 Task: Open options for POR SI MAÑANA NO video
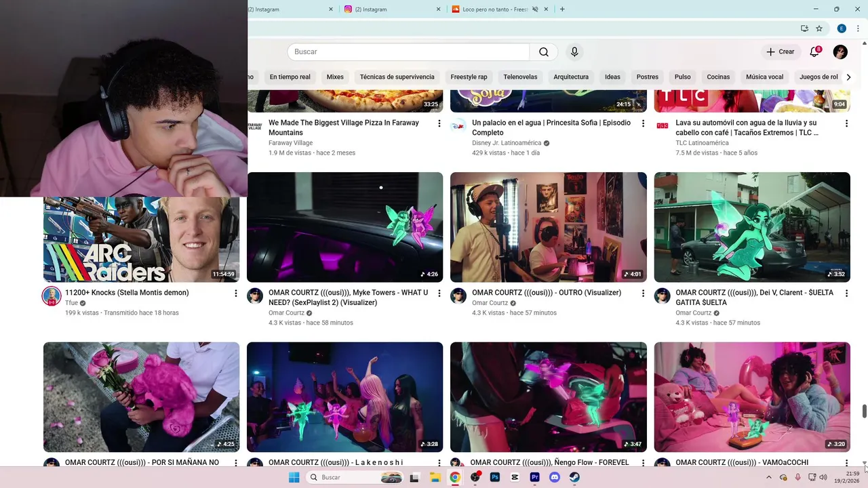click(236, 463)
